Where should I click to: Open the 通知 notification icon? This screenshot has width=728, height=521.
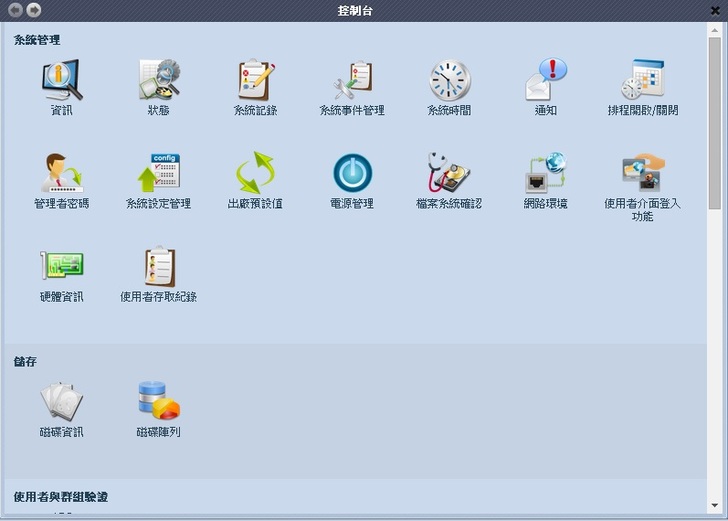546,79
